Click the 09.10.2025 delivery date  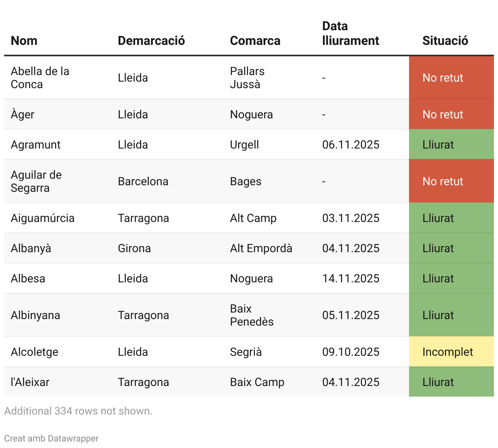click(x=351, y=352)
